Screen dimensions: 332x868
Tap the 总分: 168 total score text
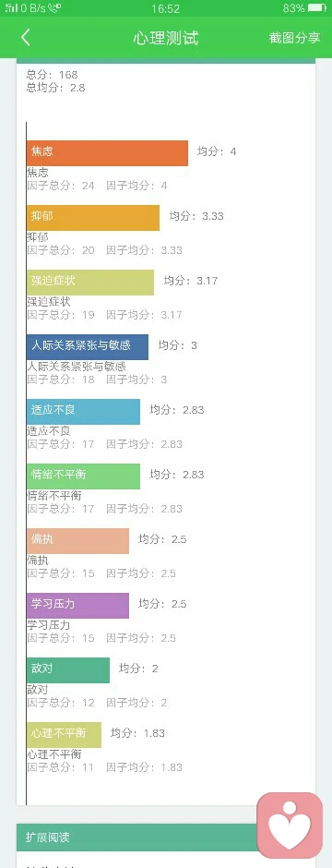pyautogui.click(x=53, y=75)
